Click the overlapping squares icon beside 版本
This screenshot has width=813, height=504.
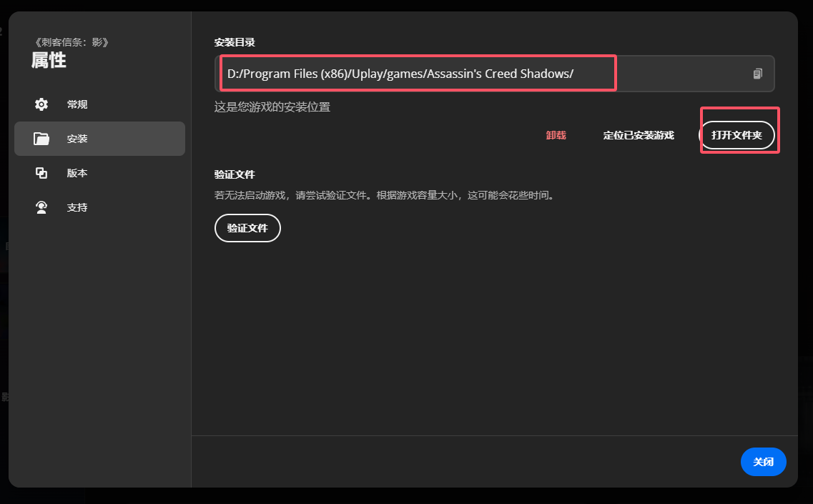click(x=41, y=173)
